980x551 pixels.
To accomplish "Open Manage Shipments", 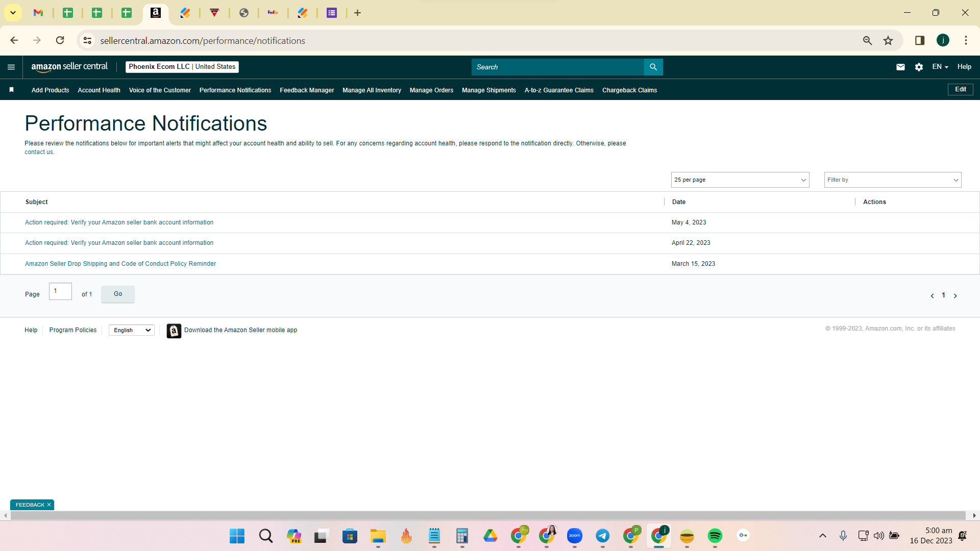I will [x=489, y=90].
